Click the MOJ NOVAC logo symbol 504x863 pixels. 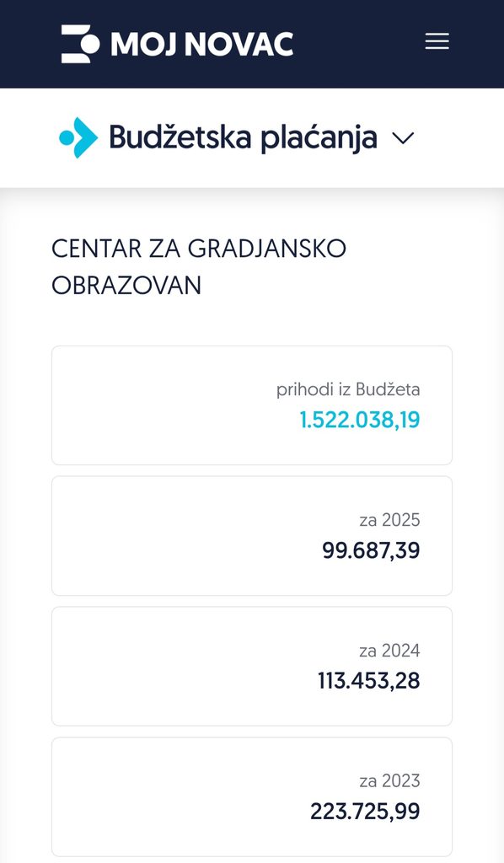80,44
